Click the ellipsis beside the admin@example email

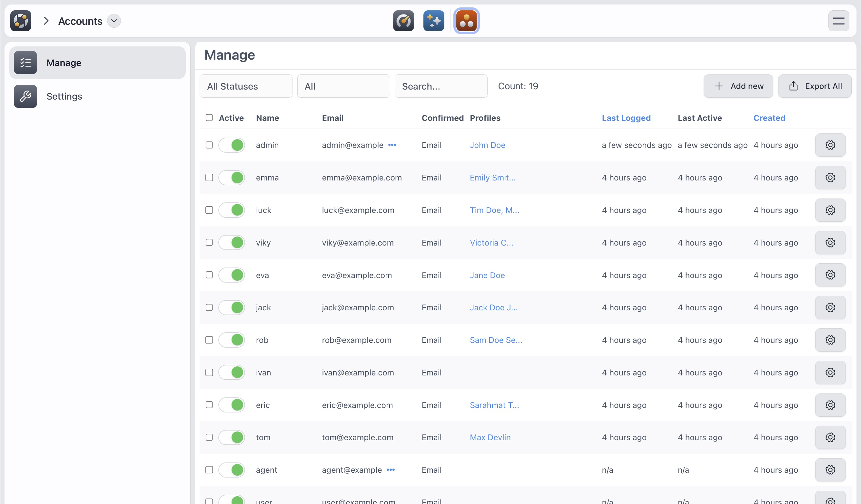(392, 145)
